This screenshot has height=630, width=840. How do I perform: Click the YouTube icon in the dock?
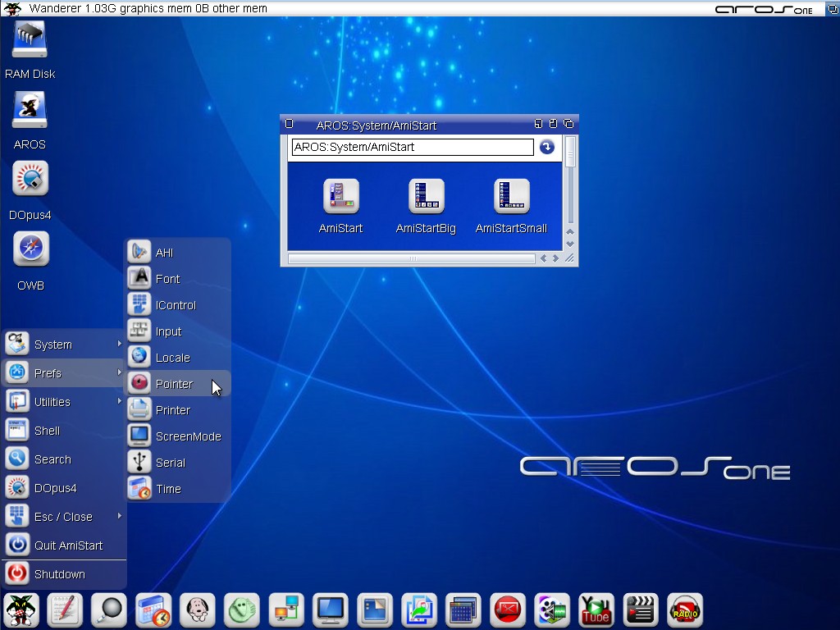(x=596, y=610)
